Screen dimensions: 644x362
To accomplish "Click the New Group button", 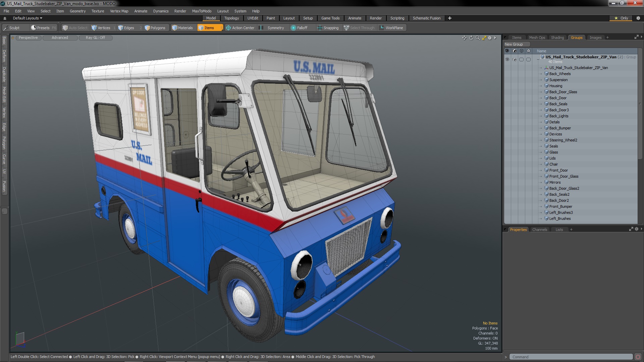I will 517,44.
